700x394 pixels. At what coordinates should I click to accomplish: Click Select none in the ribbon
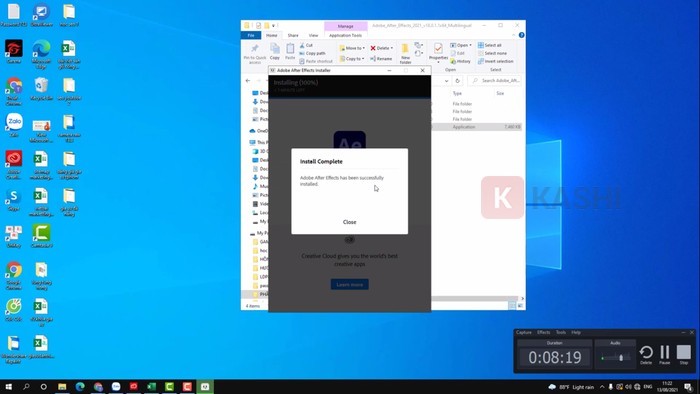click(x=492, y=53)
